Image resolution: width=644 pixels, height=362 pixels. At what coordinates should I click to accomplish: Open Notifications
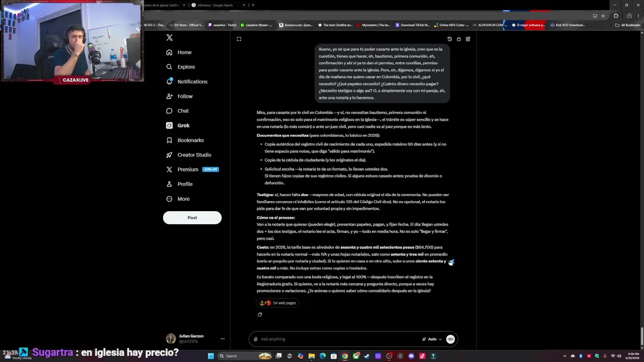tap(187, 81)
